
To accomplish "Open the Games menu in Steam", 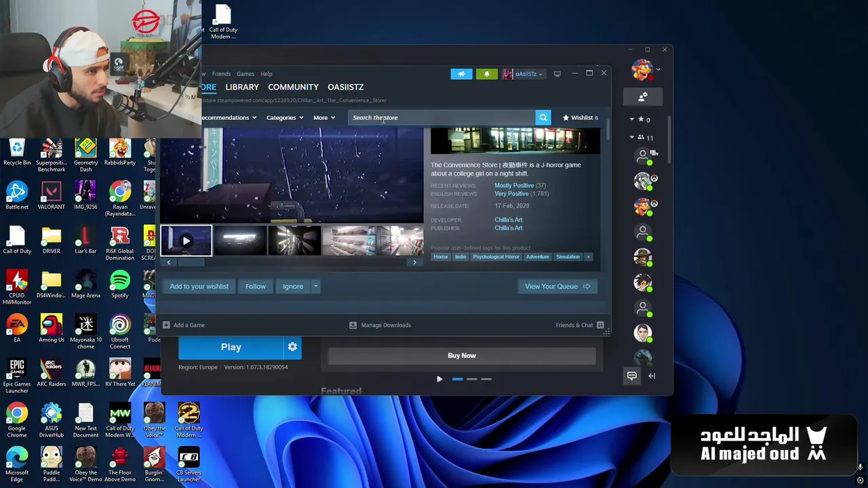I will pos(245,74).
